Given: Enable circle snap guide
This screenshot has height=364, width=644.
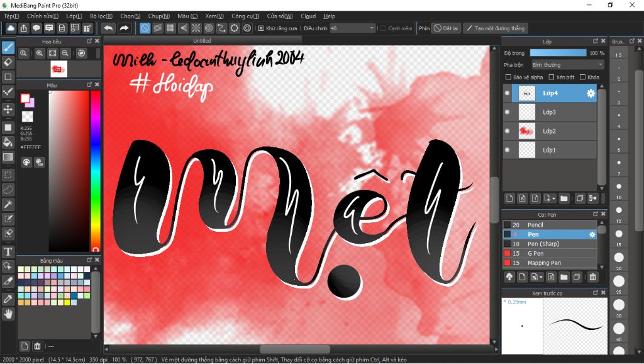Looking at the screenshot, I should (209, 28).
